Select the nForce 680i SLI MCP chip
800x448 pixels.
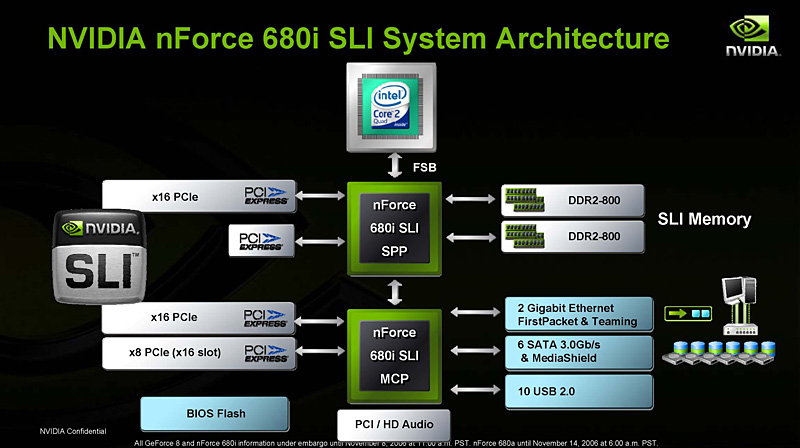(394, 356)
